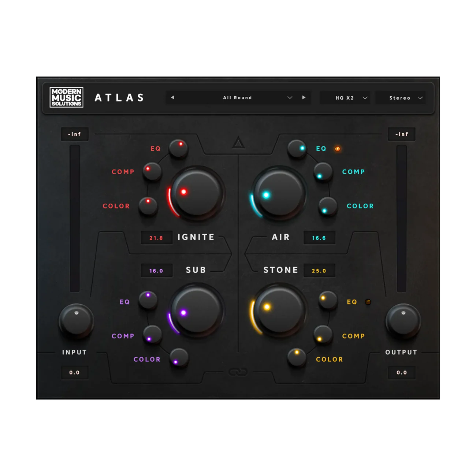The height and width of the screenshot is (476, 476).
Task: Click the large purple Sub knob
Action: click(x=197, y=310)
